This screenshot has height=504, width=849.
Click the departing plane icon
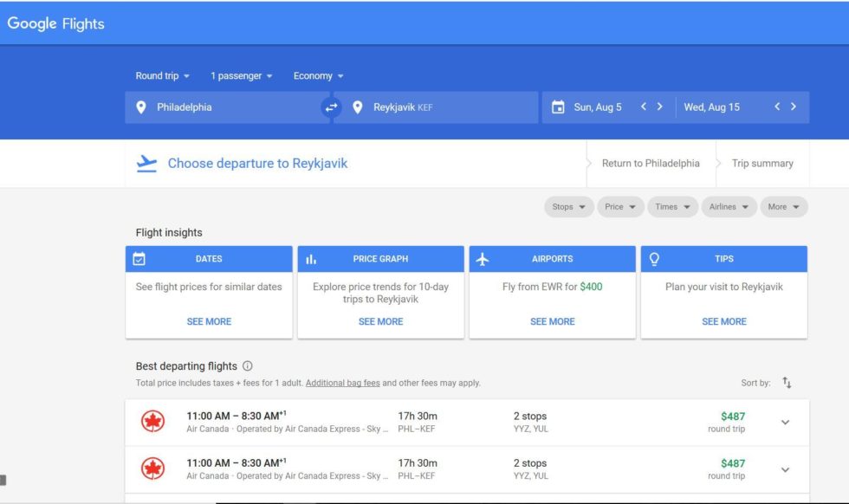click(146, 164)
